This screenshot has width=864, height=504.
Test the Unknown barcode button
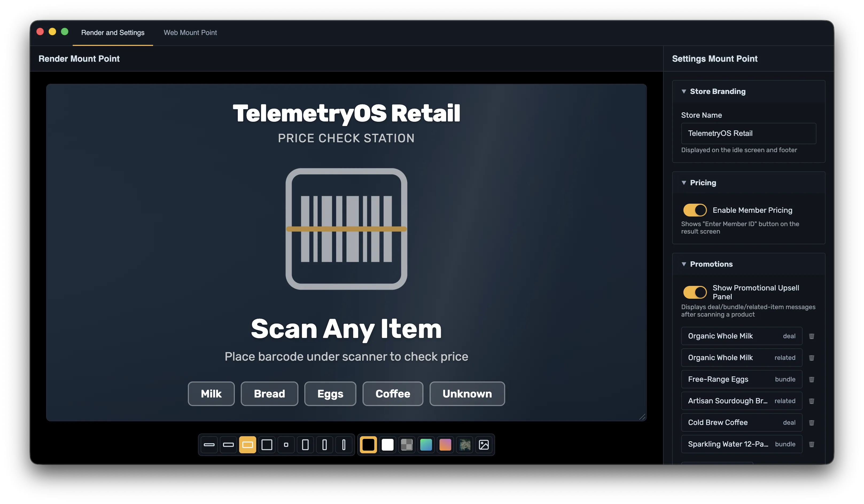pos(467,394)
